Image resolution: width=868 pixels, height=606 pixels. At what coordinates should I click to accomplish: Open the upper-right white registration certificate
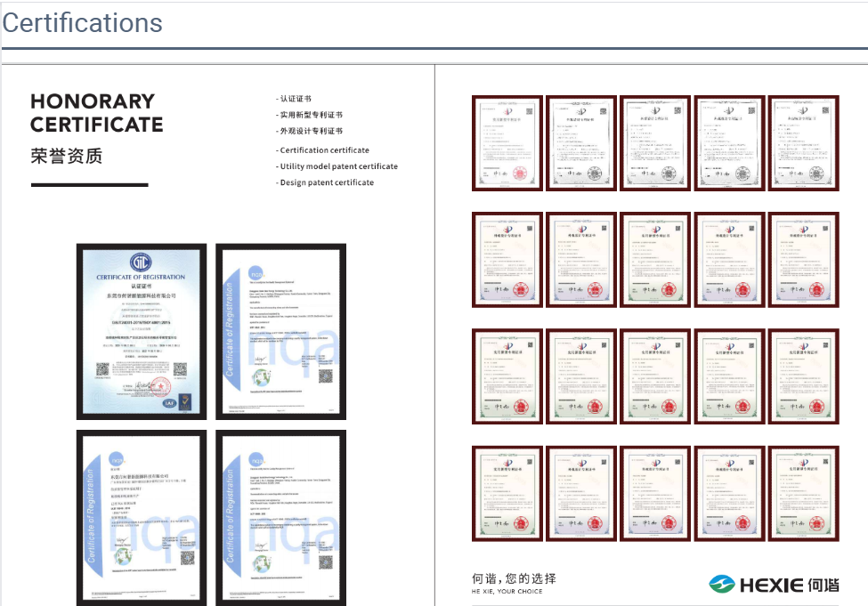coord(280,331)
